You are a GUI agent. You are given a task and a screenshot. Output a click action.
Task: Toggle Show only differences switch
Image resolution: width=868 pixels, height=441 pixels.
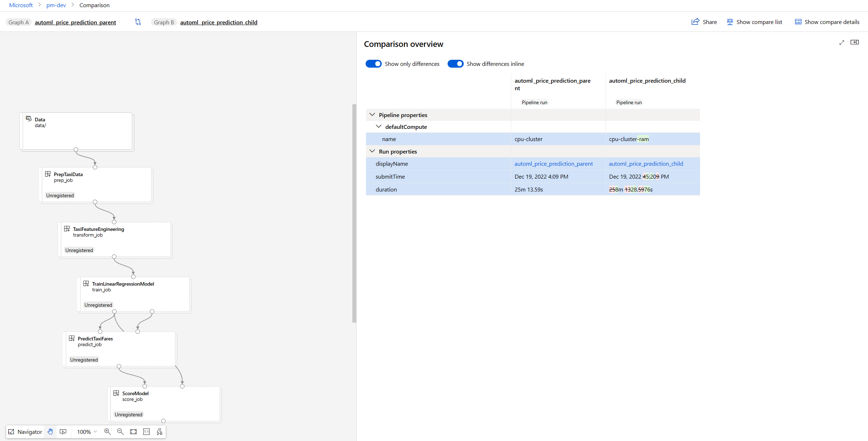pyautogui.click(x=373, y=64)
